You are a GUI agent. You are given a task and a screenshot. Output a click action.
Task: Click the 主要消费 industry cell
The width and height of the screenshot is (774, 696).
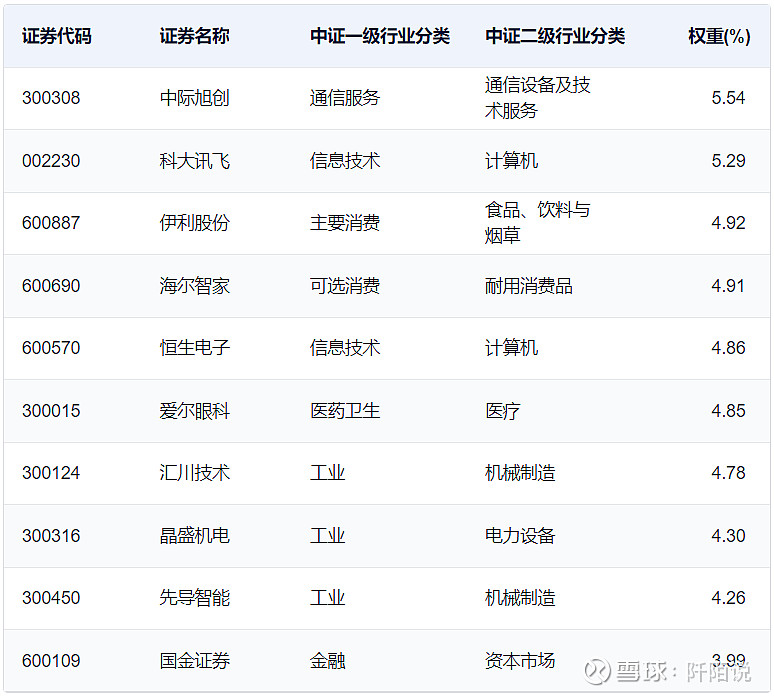345,223
